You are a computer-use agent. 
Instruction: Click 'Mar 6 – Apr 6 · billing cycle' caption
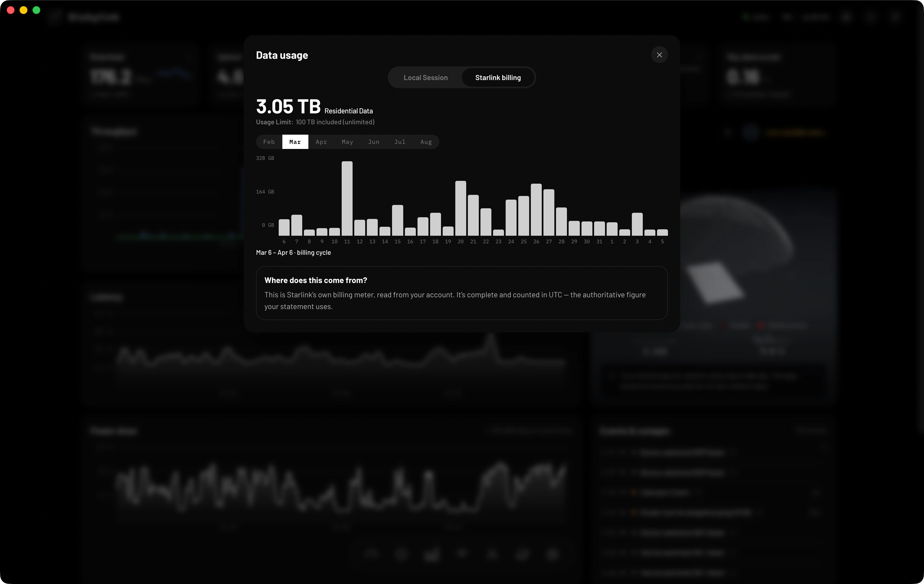coord(293,253)
